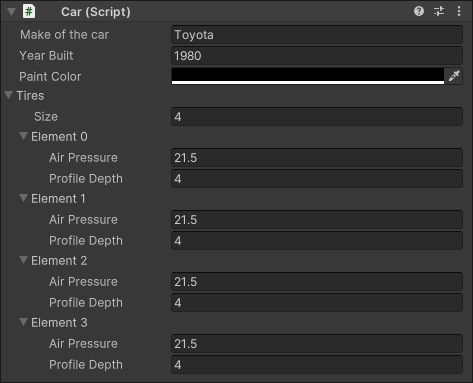Click Profile Depth label under Element 1
This screenshot has width=473, height=383.
coord(86,241)
